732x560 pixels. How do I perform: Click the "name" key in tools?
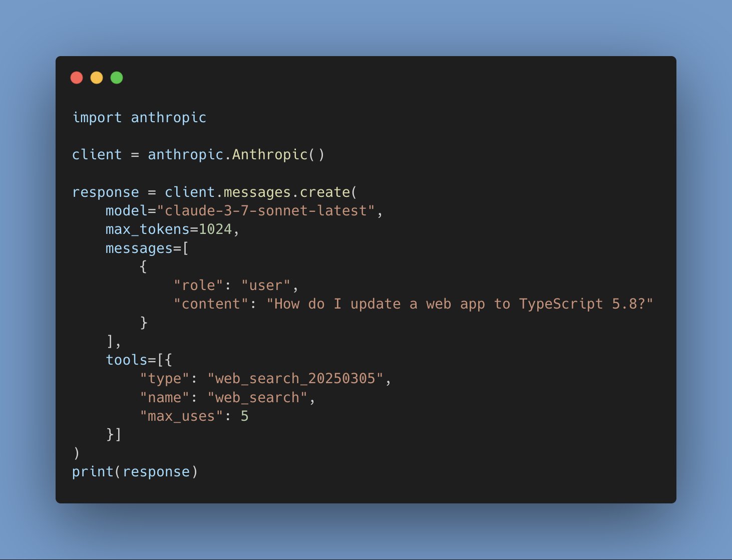(165, 397)
